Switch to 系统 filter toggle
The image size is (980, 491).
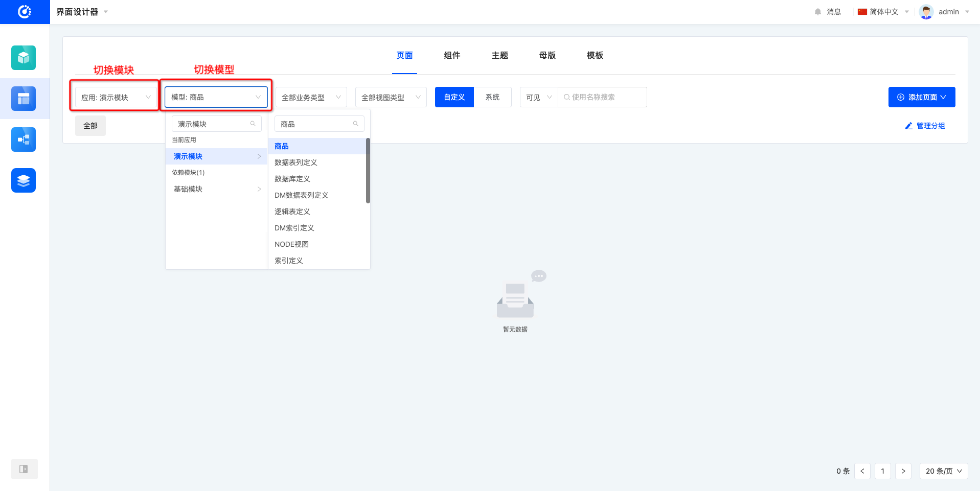coord(492,97)
